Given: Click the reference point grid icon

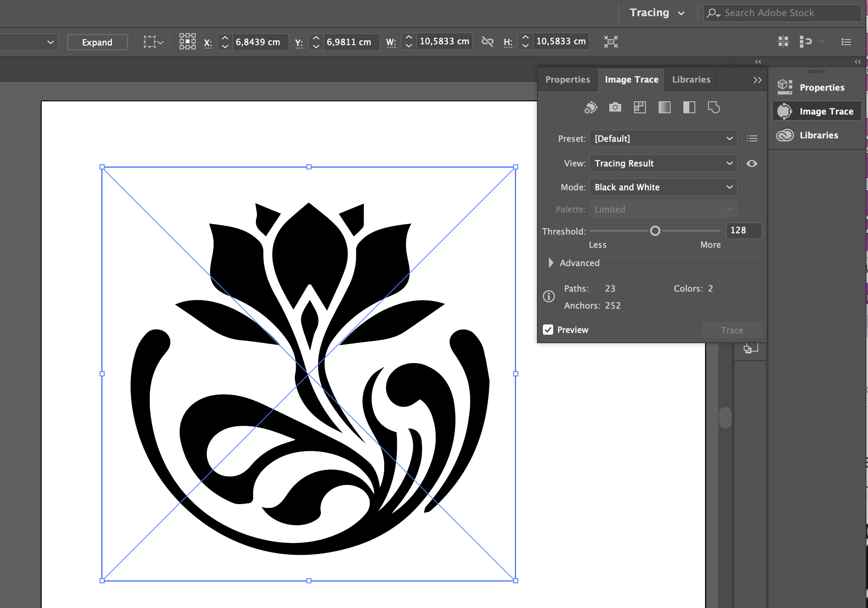Looking at the screenshot, I should [x=187, y=42].
